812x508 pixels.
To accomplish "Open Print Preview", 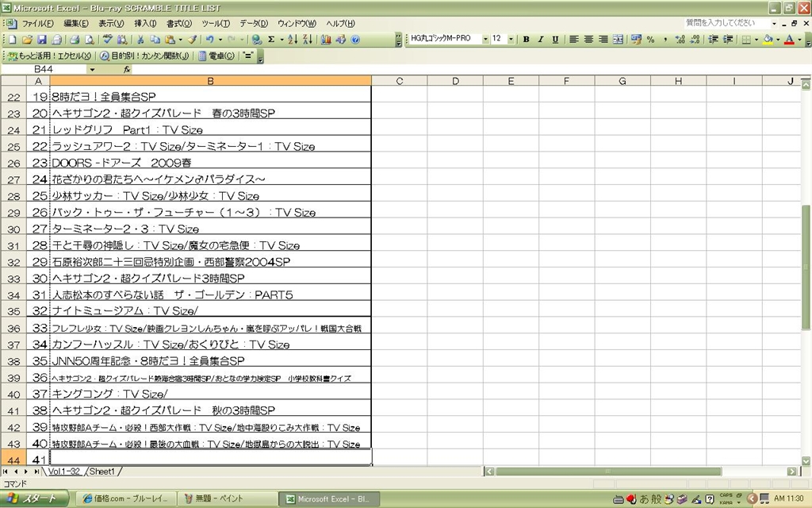I will 89,40.
